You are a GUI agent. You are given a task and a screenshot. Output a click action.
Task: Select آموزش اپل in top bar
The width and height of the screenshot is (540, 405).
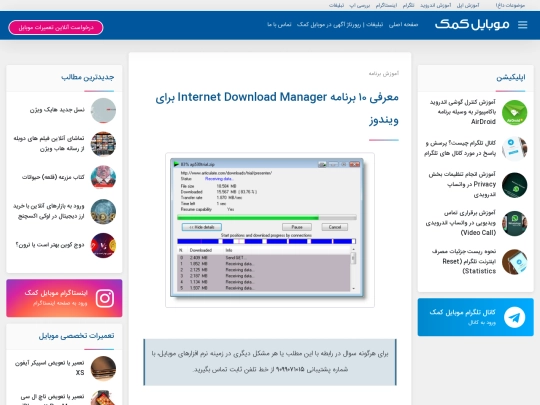[468, 5]
